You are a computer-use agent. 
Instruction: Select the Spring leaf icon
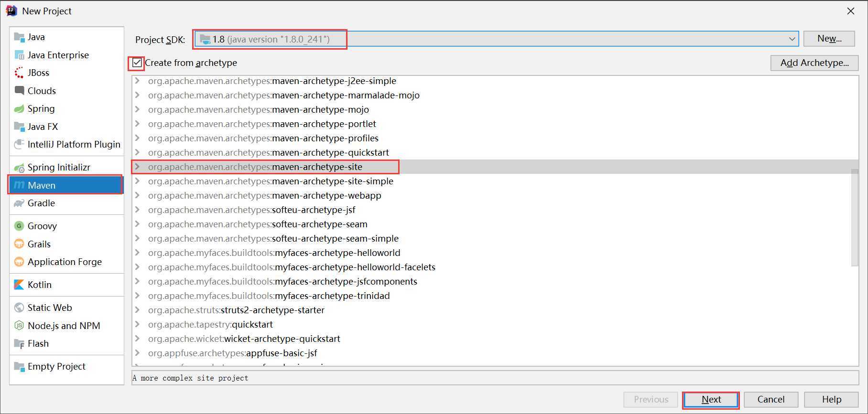point(19,108)
